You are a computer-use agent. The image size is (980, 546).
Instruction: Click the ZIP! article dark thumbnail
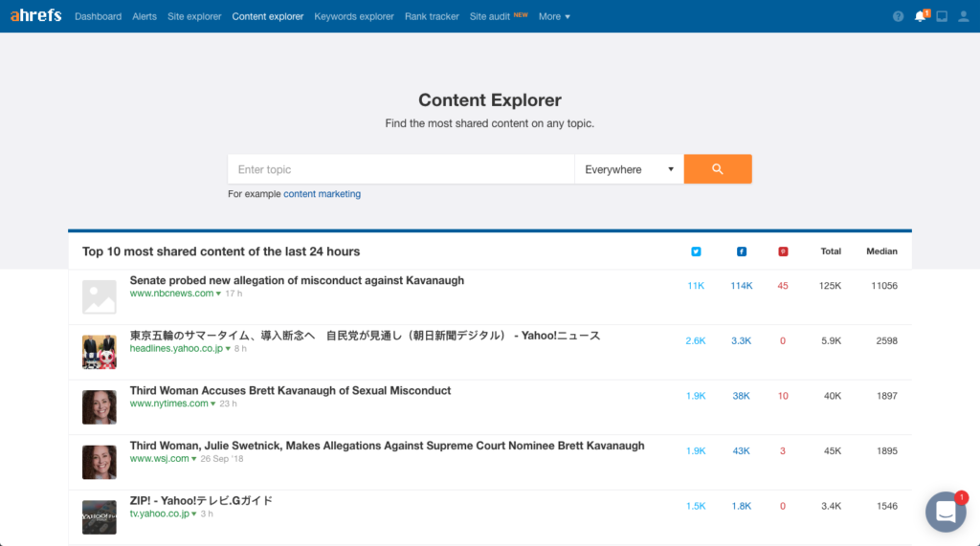[x=100, y=516]
